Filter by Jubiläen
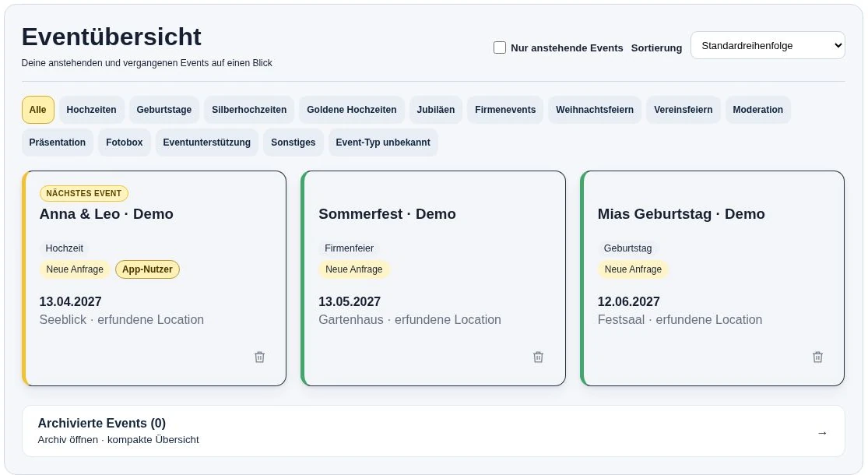Image resolution: width=868 pixels, height=475 pixels. 436,110
